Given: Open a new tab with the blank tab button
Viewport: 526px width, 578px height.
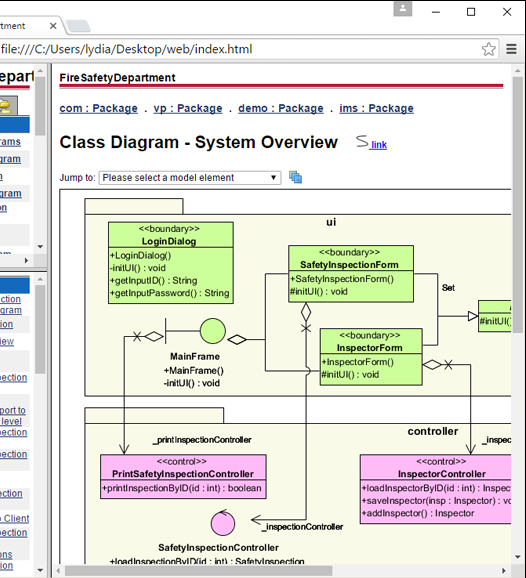Looking at the screenshot, I should [x=78, y=26].
